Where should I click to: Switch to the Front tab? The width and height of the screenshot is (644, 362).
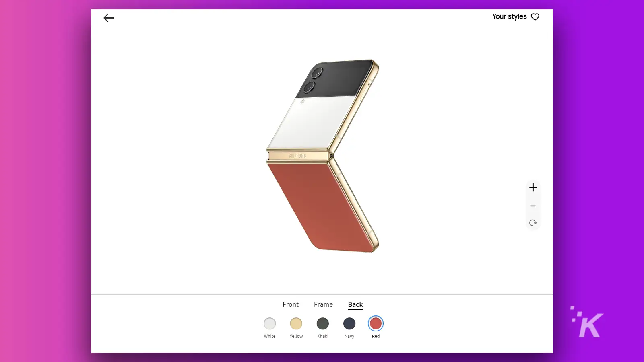[291, 304]
